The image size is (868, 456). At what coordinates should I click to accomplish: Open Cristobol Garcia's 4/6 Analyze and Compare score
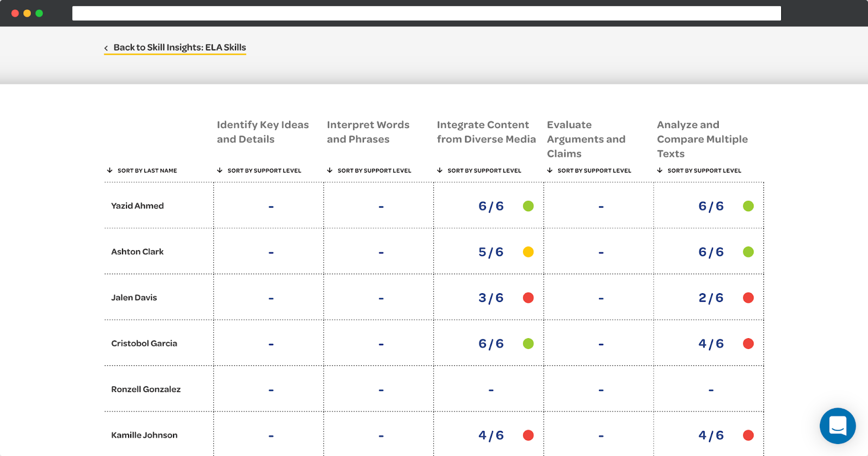(711, 344)
